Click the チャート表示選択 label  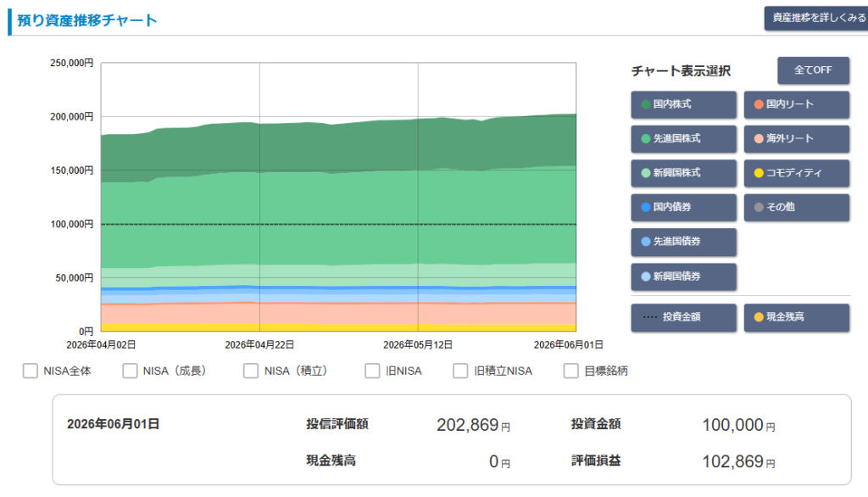coord(681,71)
